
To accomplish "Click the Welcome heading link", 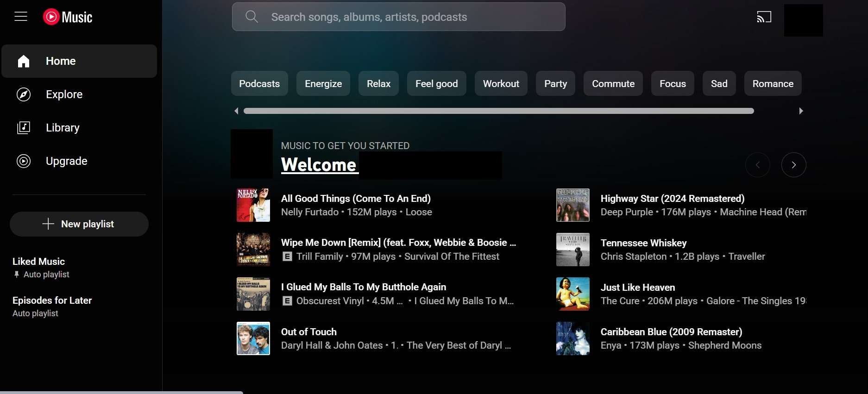I will 319,165.
